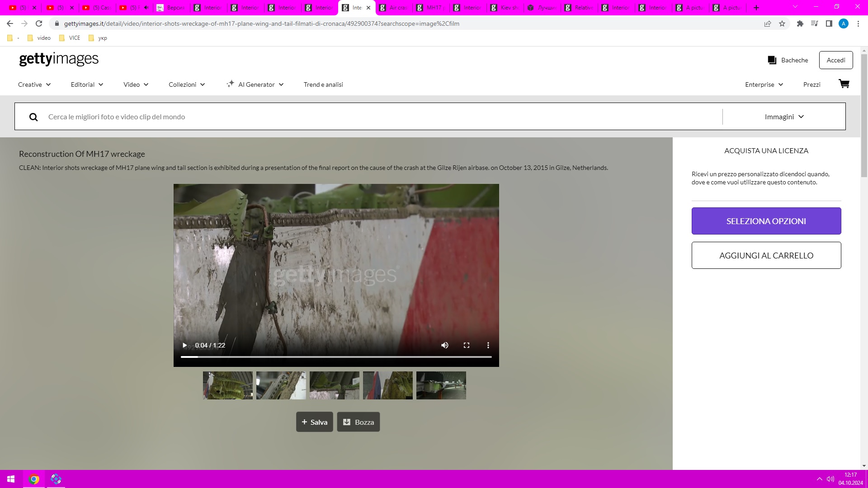Select first green wreckage thumbnail

point(228,385)
